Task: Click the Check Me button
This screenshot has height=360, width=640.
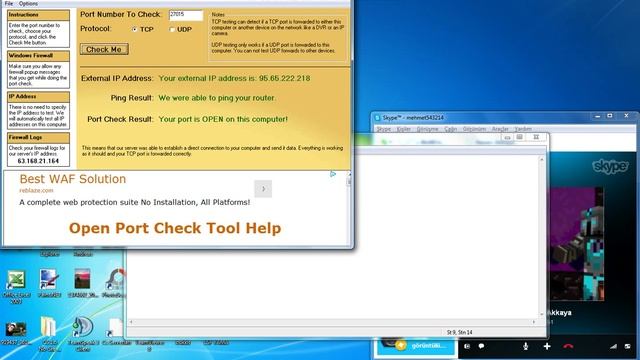Action: point(104,49)
